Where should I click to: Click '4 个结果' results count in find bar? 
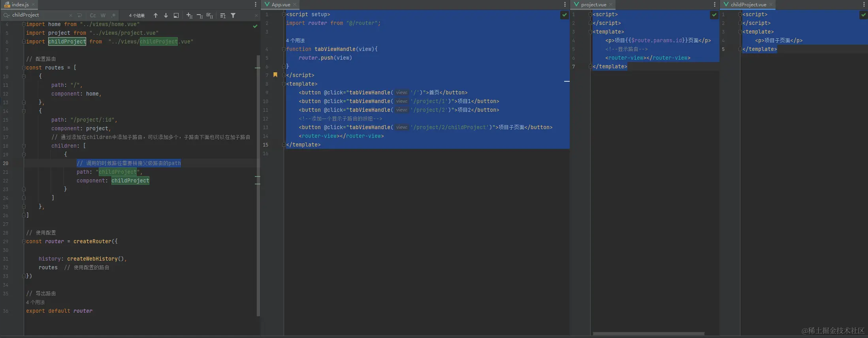[137, 15]
